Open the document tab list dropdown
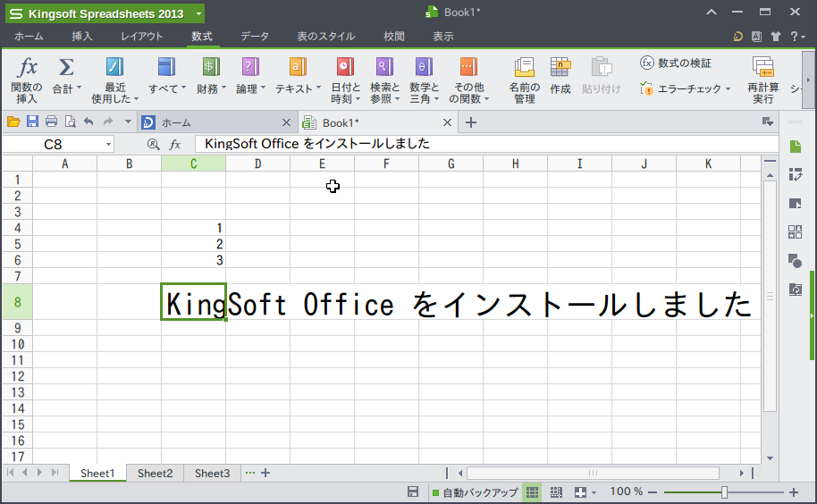 (768, 122)
